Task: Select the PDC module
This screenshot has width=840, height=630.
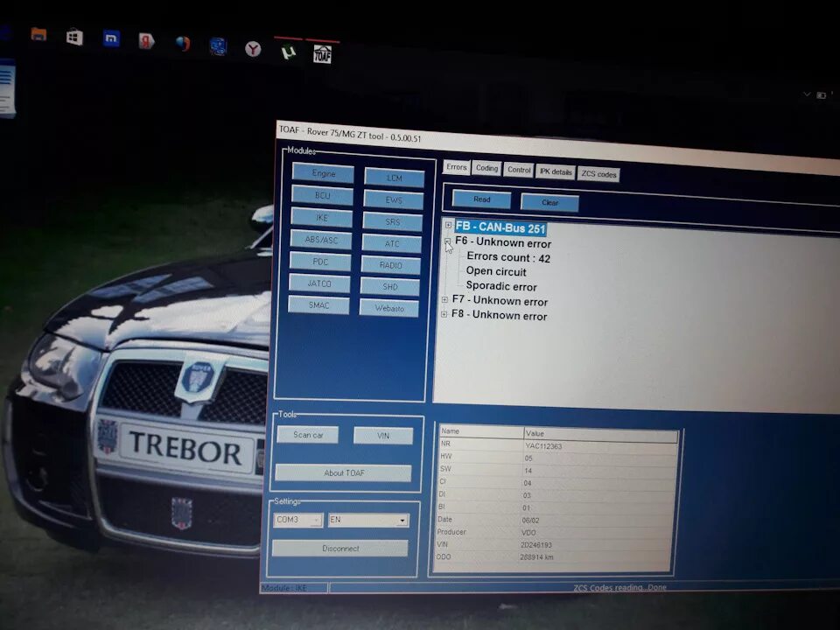Action: pyautogui.click(x=320, y=262)
